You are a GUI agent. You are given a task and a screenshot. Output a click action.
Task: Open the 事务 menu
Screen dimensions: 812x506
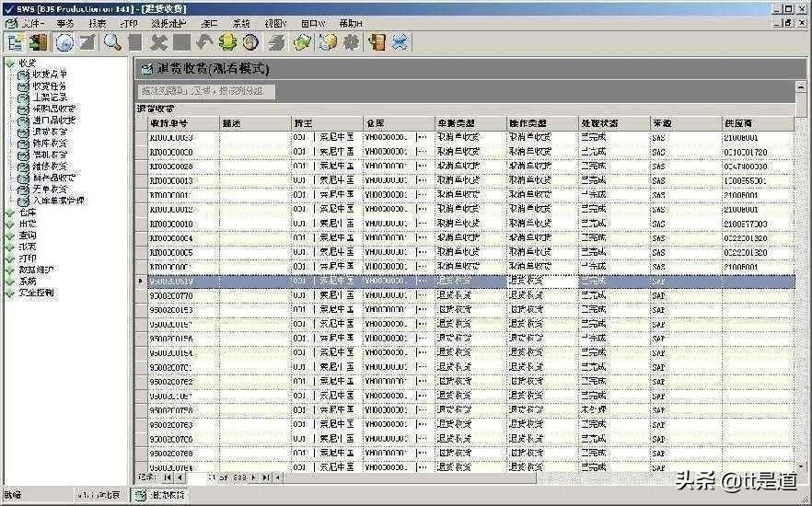pos(65,23)
